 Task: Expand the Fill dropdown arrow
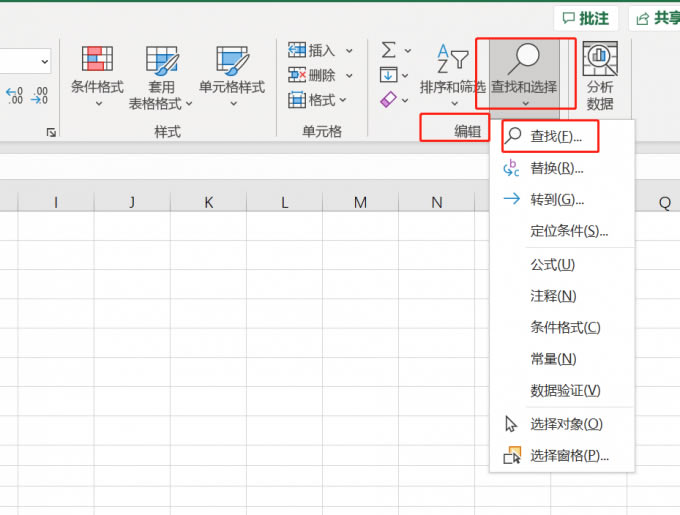(x=405, y=75)
